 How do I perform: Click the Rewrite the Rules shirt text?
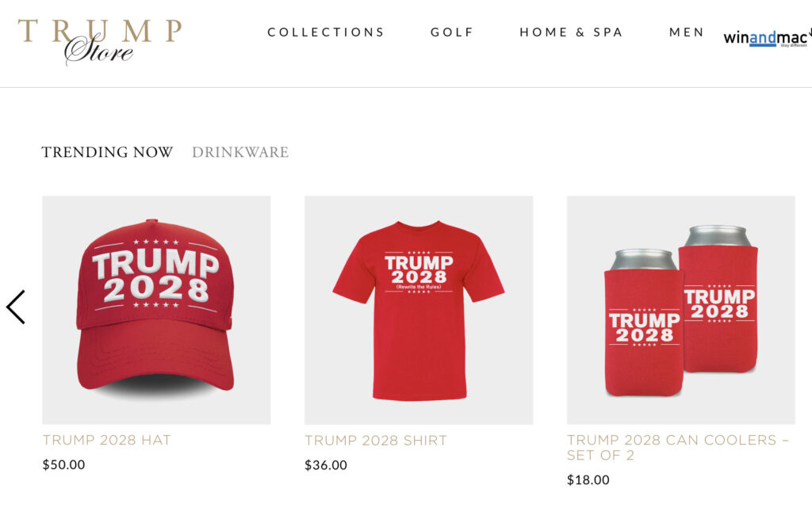tap(419, 287)
